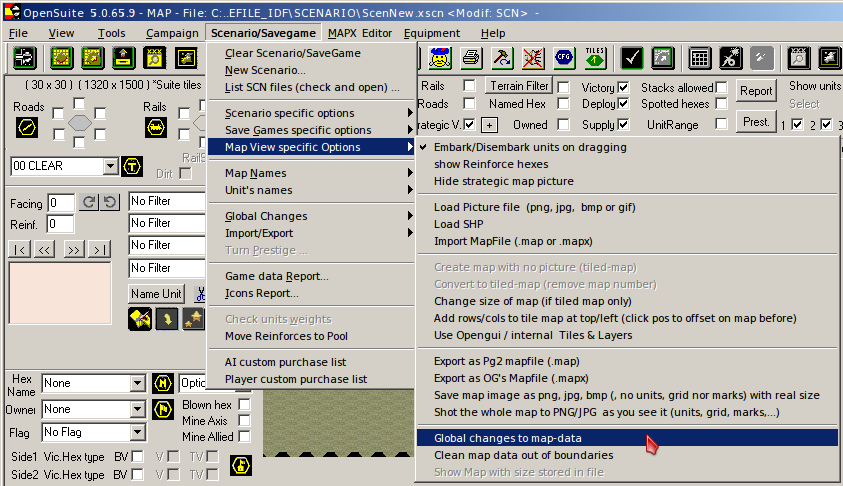Image resolution: width=843 pixels, height=486 pixels.
Task: Click the jump-to-first |< navigation button
Action: point(19,249)
